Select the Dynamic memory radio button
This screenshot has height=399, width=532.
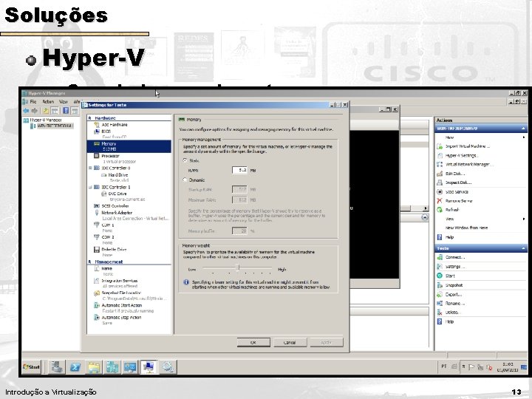coord(185,180)
